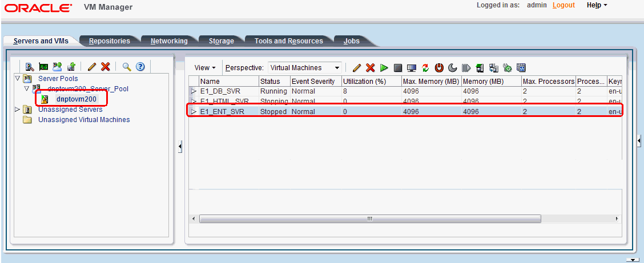Restart the VM using the red-green arrows icon
The image size is (644, 263).
coord(425,68)
